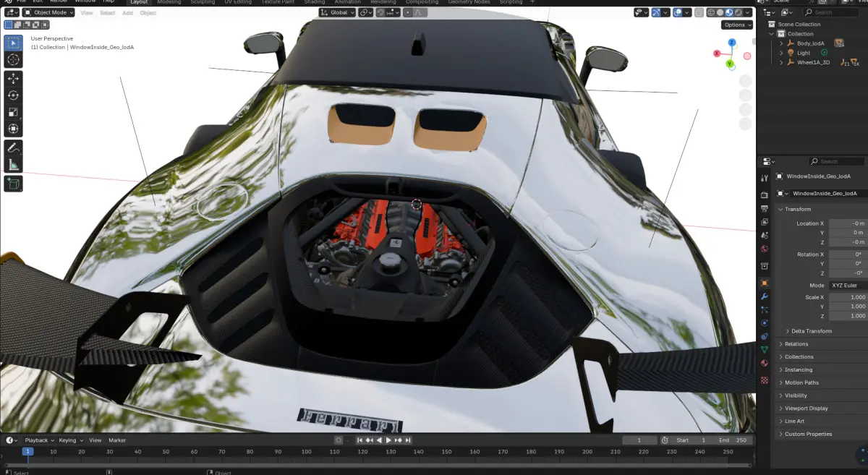Open the Scene properties tab
The image size is (868, 475).
click(765, 235)
